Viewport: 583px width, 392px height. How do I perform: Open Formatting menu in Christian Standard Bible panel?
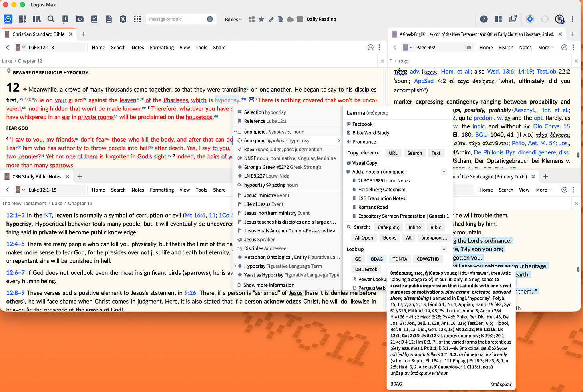coord(162,47)
